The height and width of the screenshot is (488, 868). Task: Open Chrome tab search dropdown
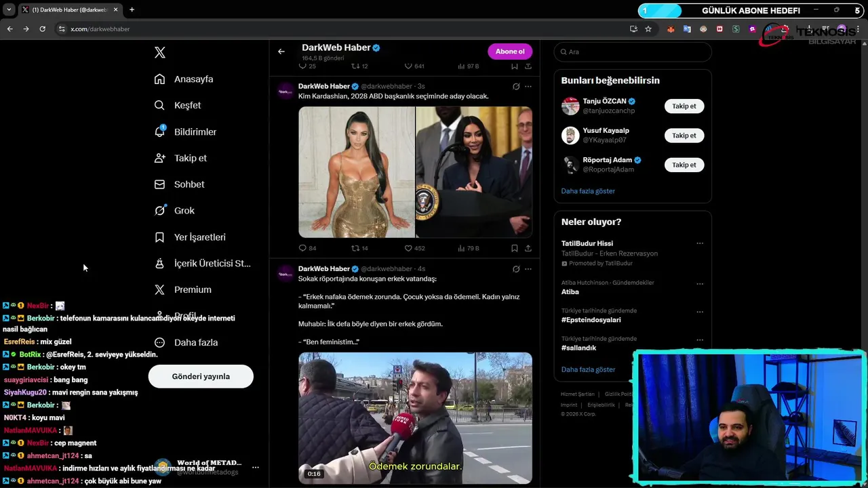coord(9,9)
